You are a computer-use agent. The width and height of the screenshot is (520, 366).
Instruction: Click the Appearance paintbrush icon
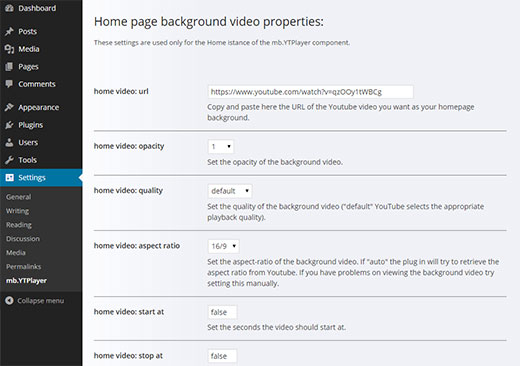coord(9,107)
